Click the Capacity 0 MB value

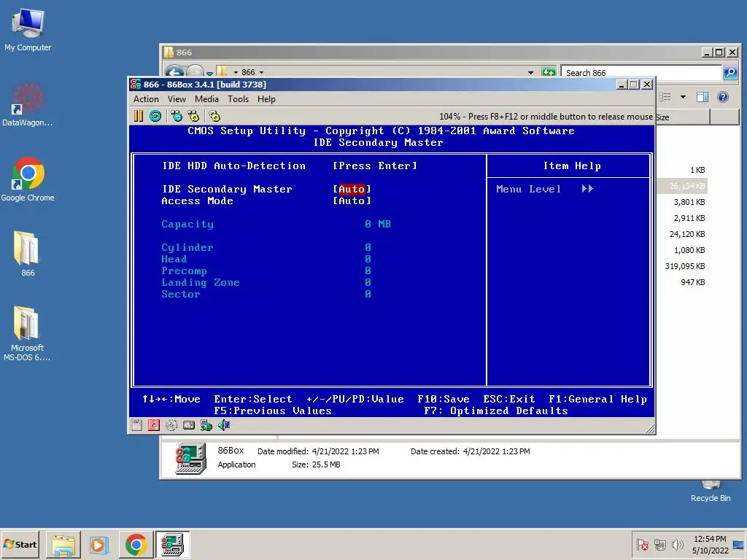(378, 225)
